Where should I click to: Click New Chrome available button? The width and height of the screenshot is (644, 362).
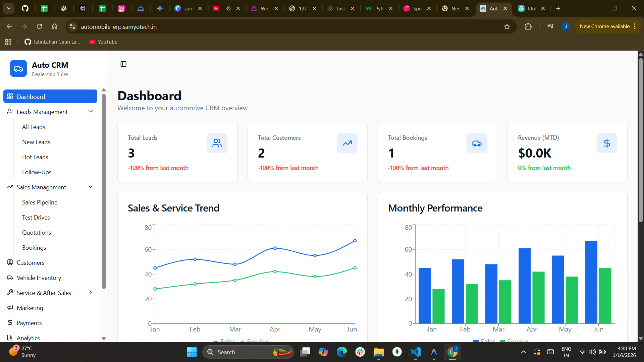604,26
